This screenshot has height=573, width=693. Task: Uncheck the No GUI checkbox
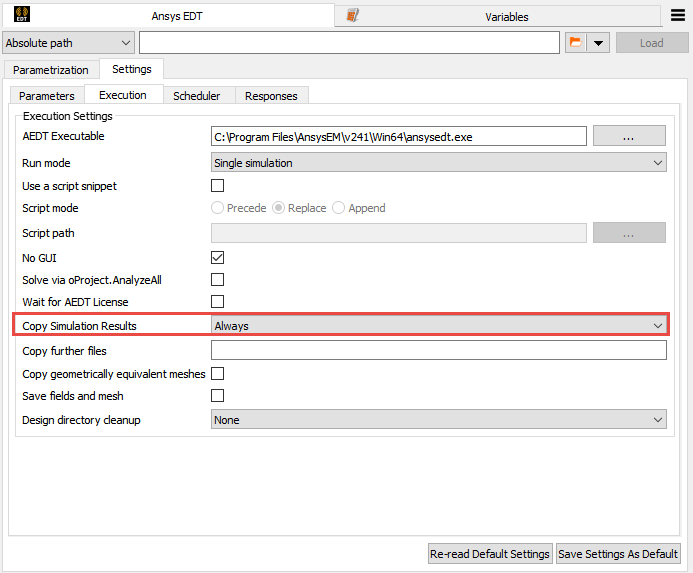[x=217, y=257]
